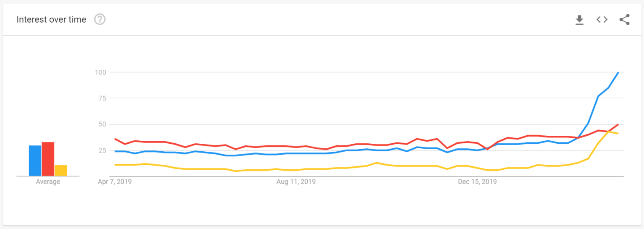Click the Apr 7, 2019 date label
The image size is (644, 229).
click(x=115, y=182)
